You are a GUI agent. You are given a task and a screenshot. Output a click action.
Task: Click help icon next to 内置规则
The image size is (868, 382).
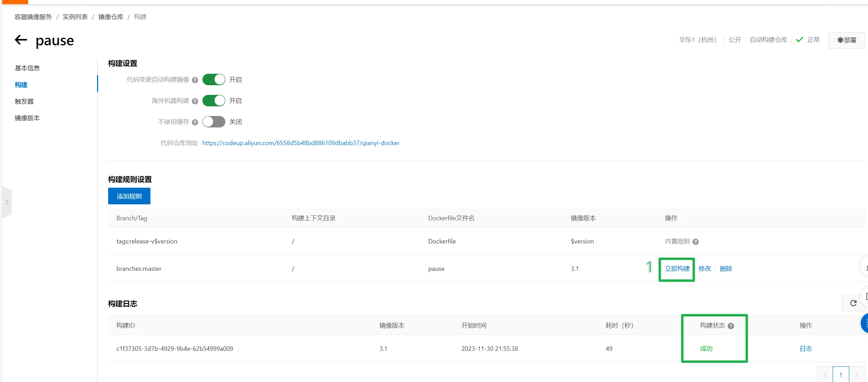pyautogui.click(x=695, y=242)
